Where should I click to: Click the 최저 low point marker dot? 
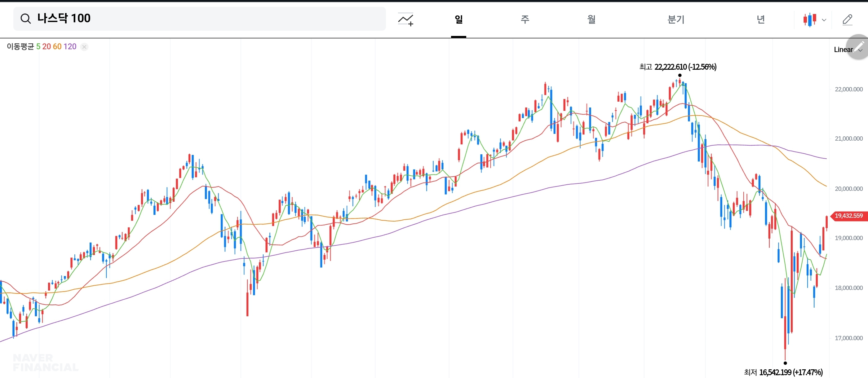[x=785, y=363]
